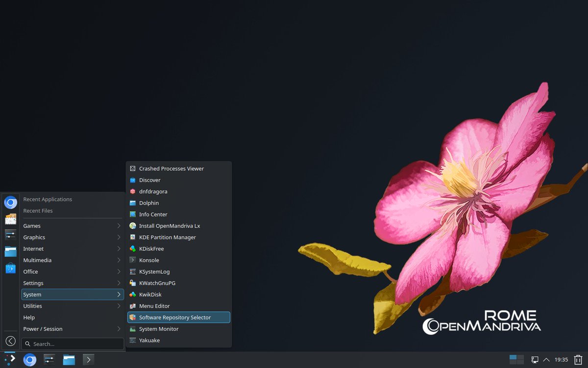The width and height of the screenshot is (588, 368).
Task: Click the 19:35 clock
Action: point(562,360)
